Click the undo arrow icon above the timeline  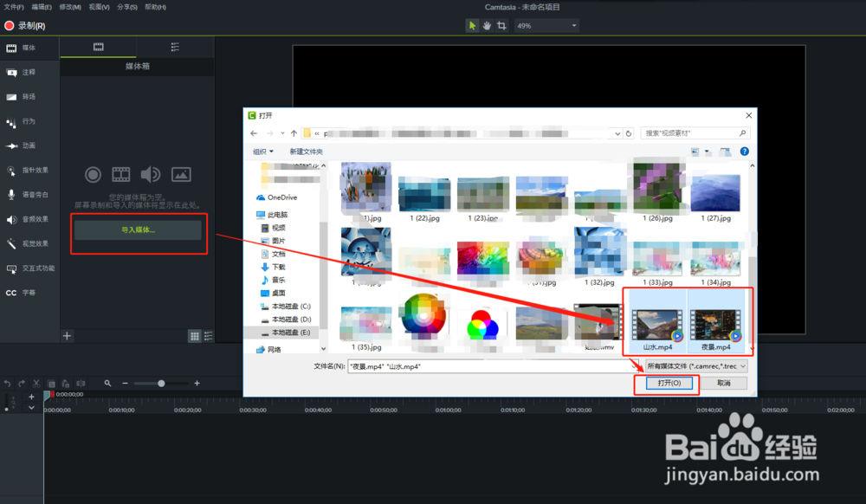8,383
